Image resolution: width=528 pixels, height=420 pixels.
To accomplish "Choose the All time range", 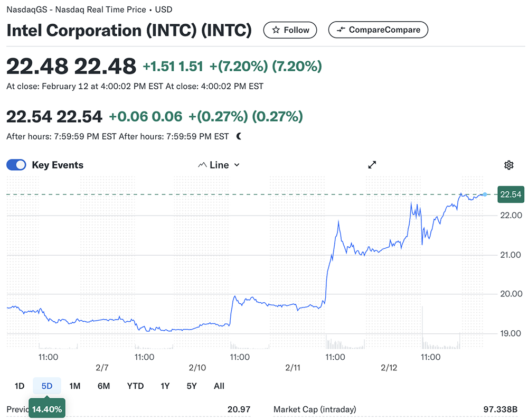I will (x=219, y=386).
